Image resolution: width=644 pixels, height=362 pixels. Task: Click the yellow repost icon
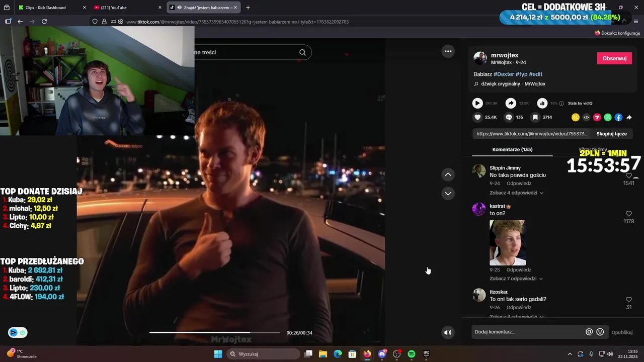point(576,117)
